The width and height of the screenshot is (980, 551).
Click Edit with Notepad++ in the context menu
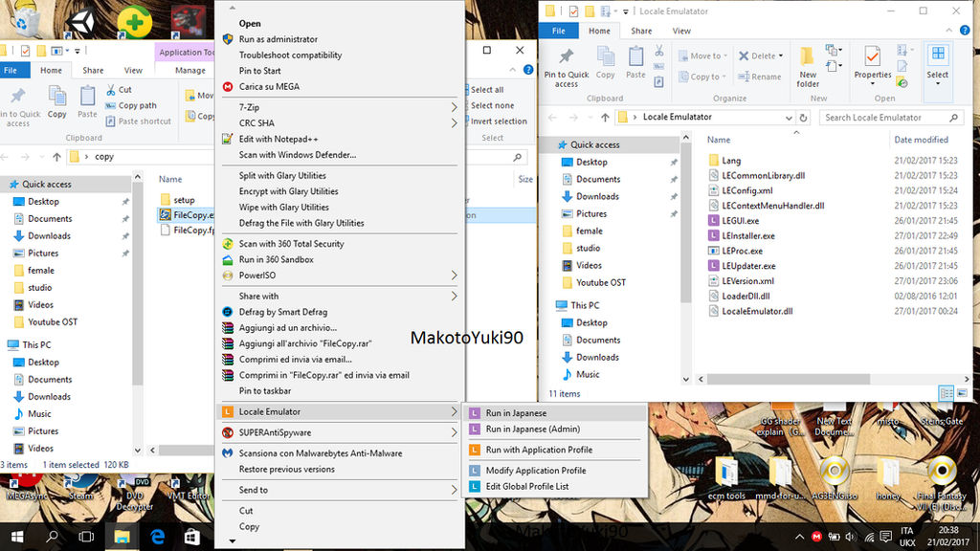point(340,140)
